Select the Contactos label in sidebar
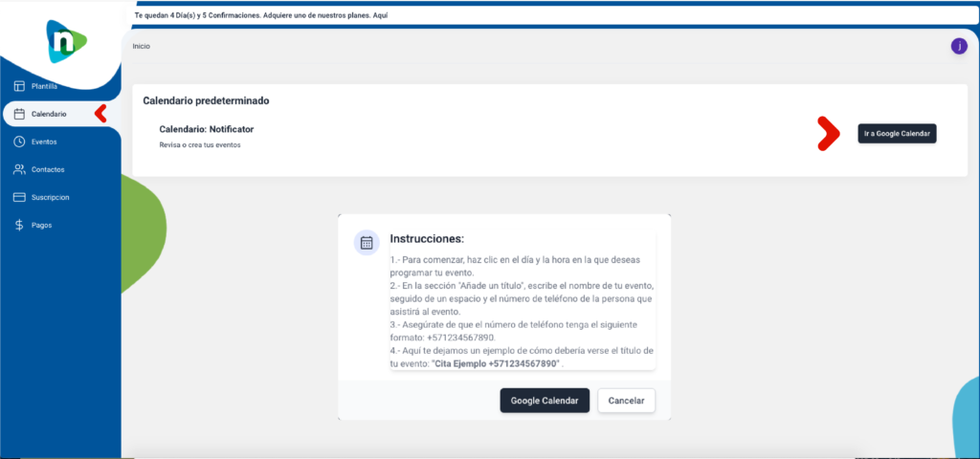980x459 pixels. point(48,169)
